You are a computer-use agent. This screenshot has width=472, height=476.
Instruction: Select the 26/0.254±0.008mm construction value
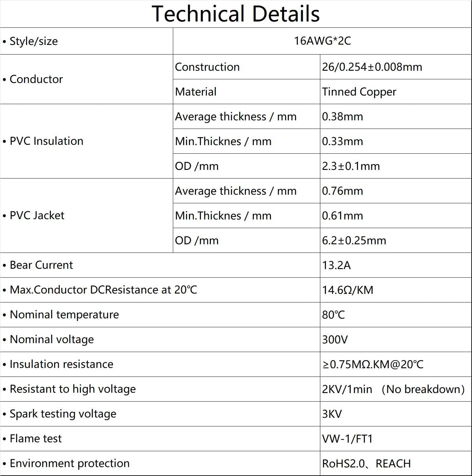372,67
